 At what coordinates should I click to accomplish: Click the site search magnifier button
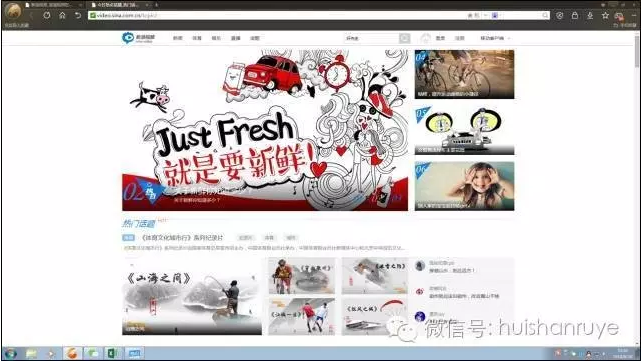(x=404, y=38)
